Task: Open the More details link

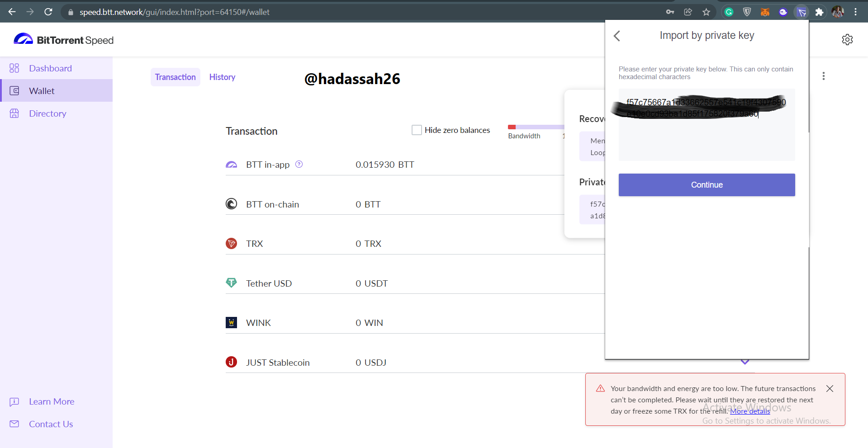Action: 750,411
